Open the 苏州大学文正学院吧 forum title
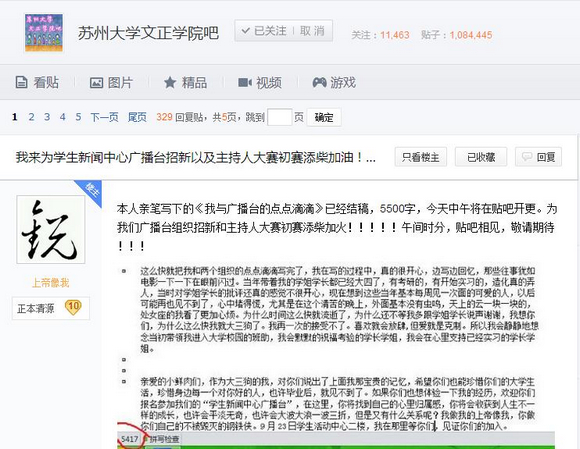This screenshot has height=449, width=580. 148,33
